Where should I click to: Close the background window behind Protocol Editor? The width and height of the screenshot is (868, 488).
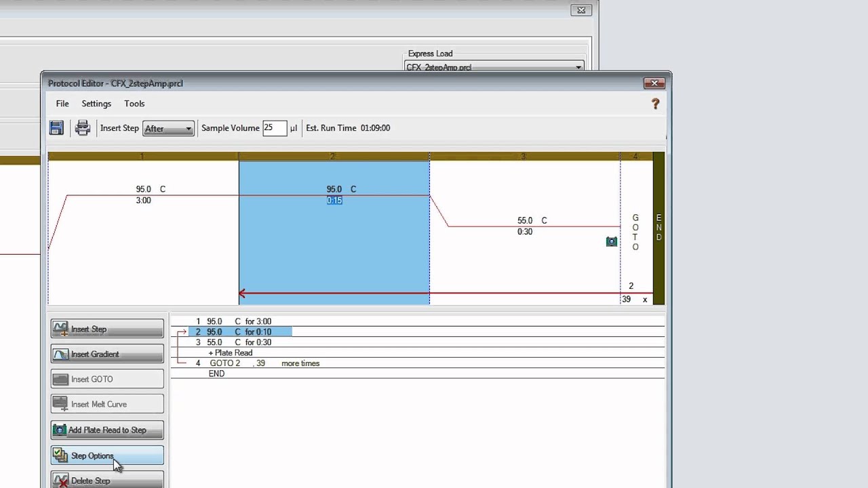coord(581,10)
